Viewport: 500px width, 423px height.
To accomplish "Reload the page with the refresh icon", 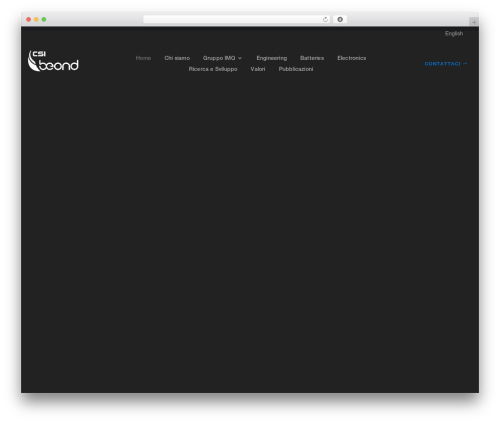I will (x=325, y=19).
